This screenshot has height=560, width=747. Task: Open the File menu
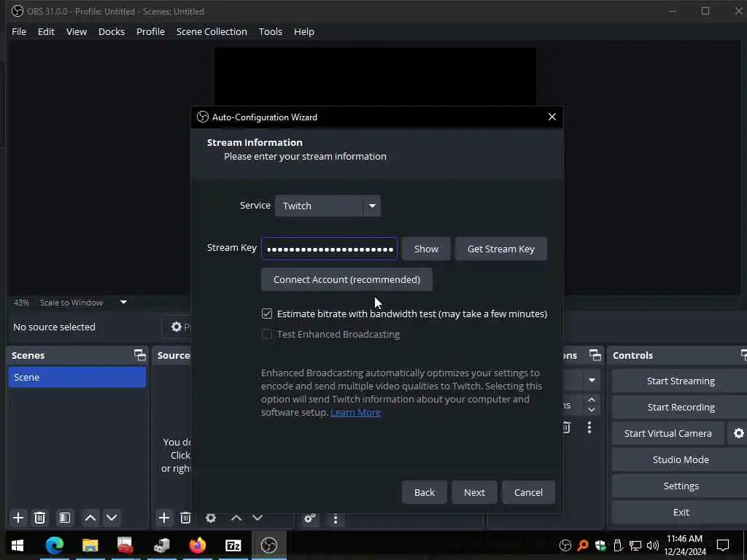pos(19,31)
